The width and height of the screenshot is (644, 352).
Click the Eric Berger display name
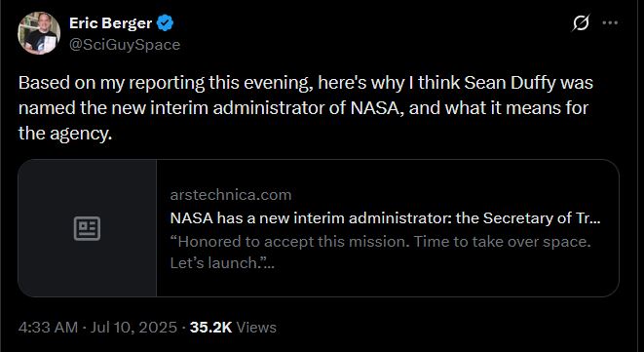click(x=110, y=23)
